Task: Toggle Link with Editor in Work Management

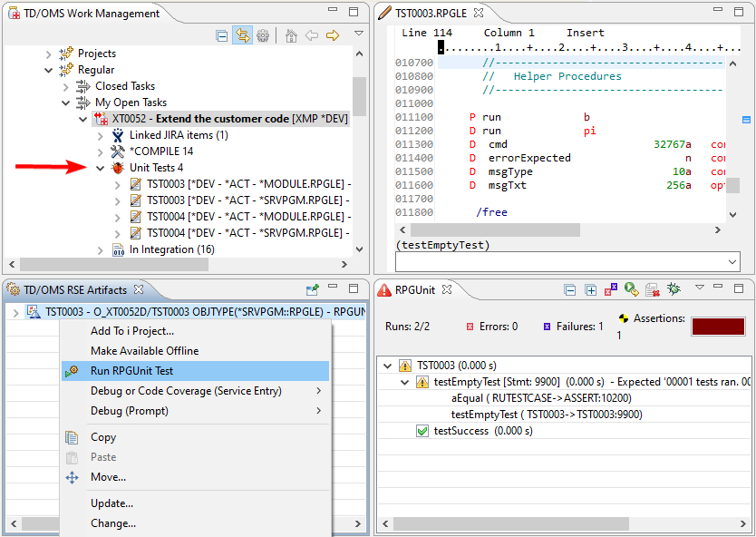Action: tap(243, 35)
